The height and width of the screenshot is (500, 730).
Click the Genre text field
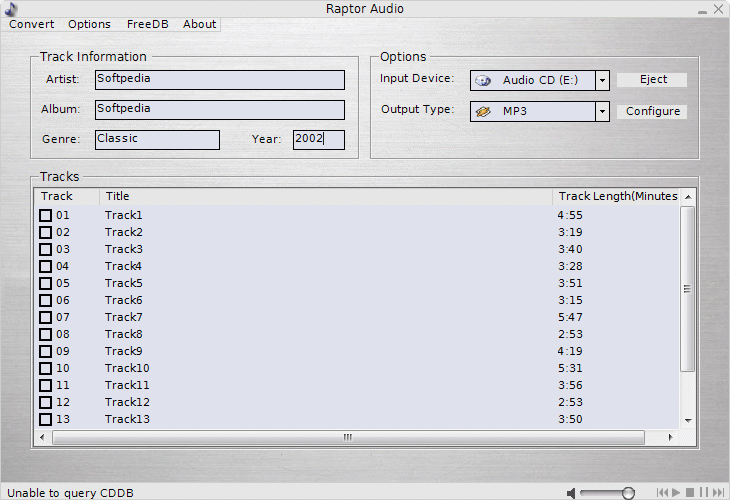point(157,140)
